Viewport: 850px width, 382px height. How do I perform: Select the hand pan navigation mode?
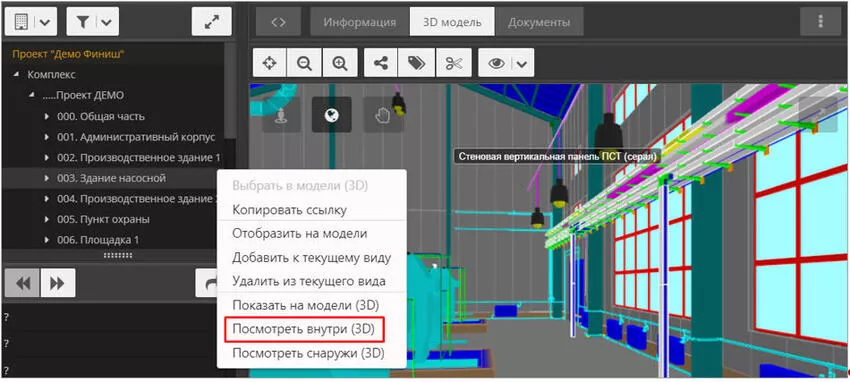pyautogui.click(x=383, y=115)
